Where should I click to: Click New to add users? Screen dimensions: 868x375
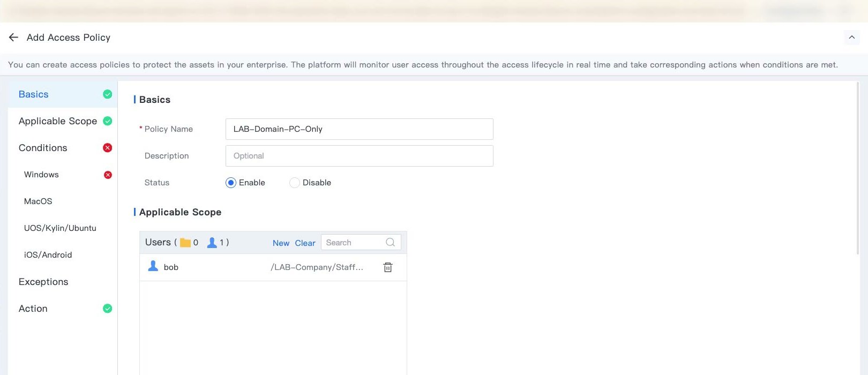(x=281, y=243)
